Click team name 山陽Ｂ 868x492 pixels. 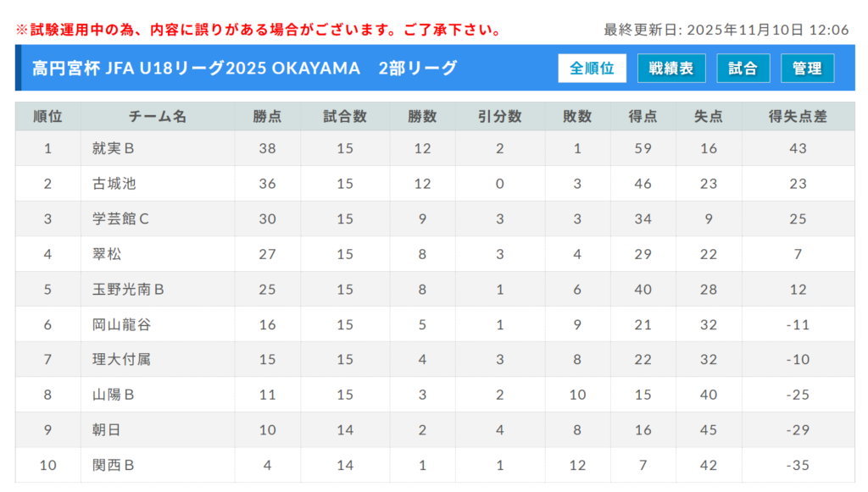(x=114, y=395)
